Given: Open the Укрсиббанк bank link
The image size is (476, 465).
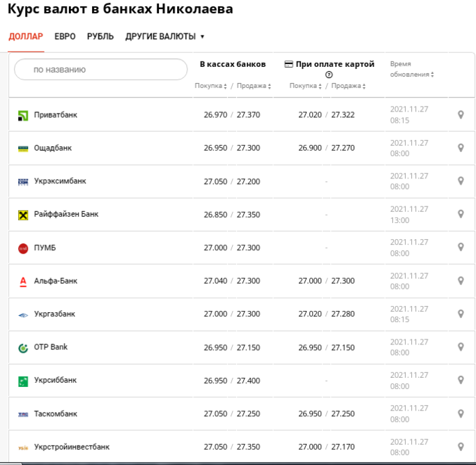Looking at the screenshot, I should click(55, 380).
